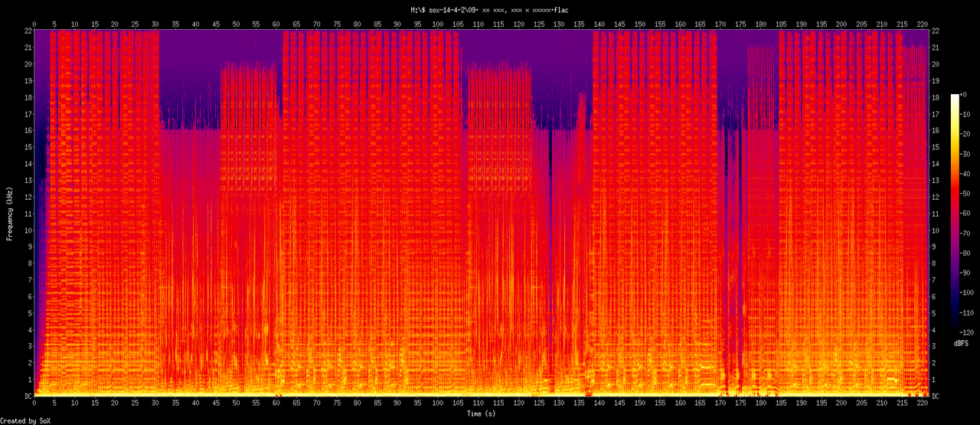Click '5' on the top time axis
The height and width of the screenshot is (425, 980).
54,24
